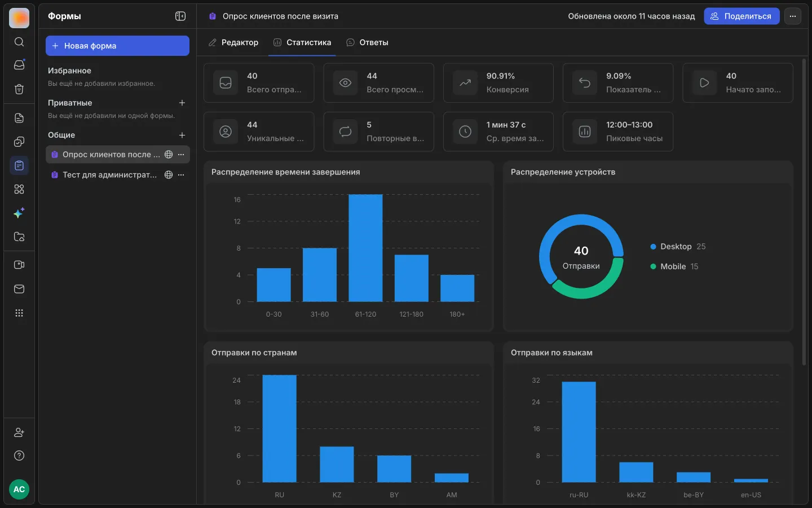Open the Forms clipboard icon in rail
Screen dimensions: 812x508
tap(19, 165)
